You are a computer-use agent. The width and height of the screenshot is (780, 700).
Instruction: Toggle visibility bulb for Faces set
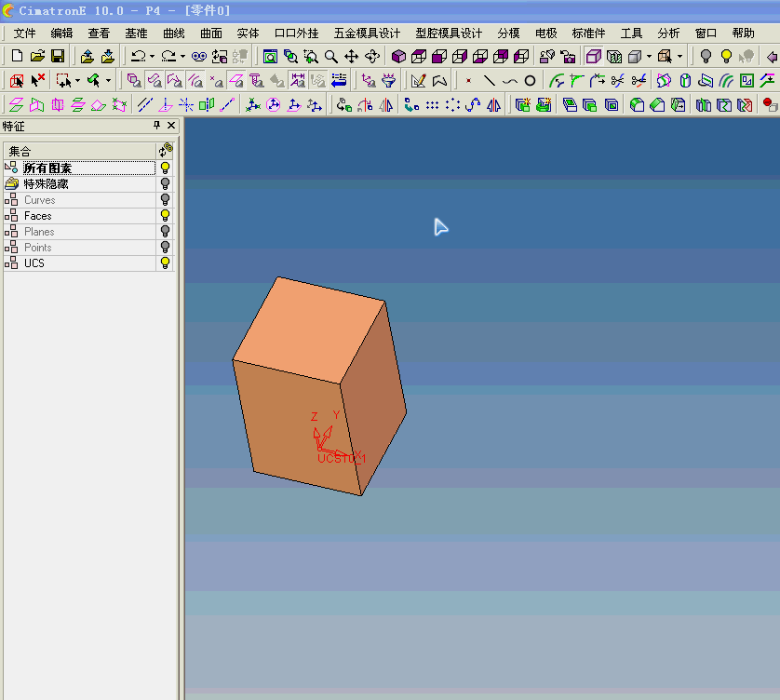click(x=165, y=215)
